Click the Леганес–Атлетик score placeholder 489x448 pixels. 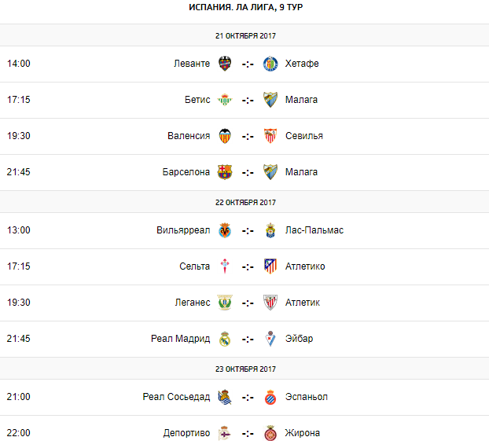[x=248, y=303]
